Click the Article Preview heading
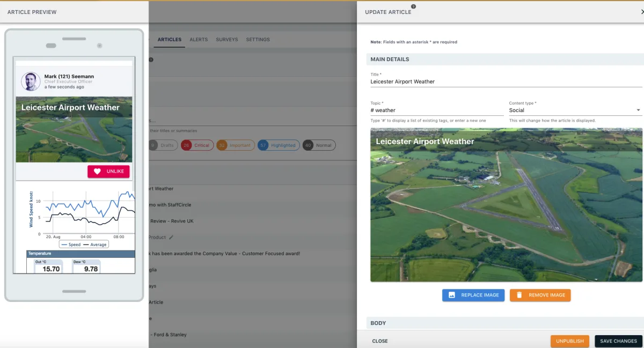Screen dimensions: 644x348 (32, 12)
